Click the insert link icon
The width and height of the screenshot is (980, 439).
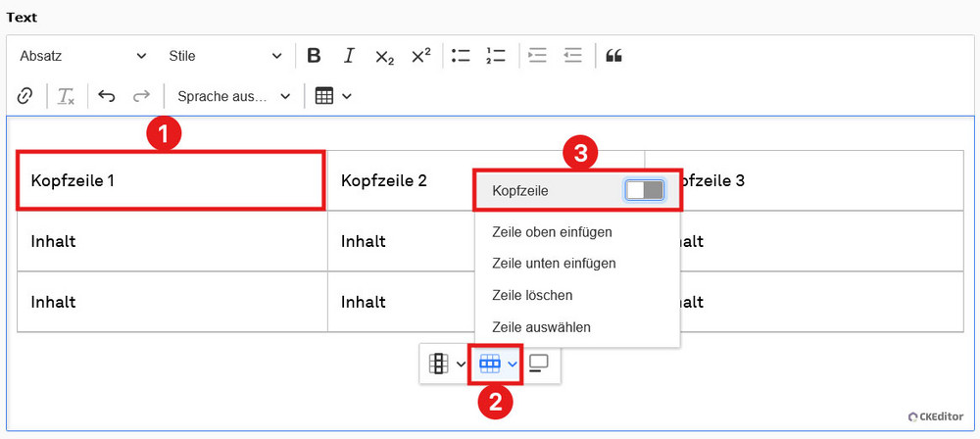click(x=26, y=96)
